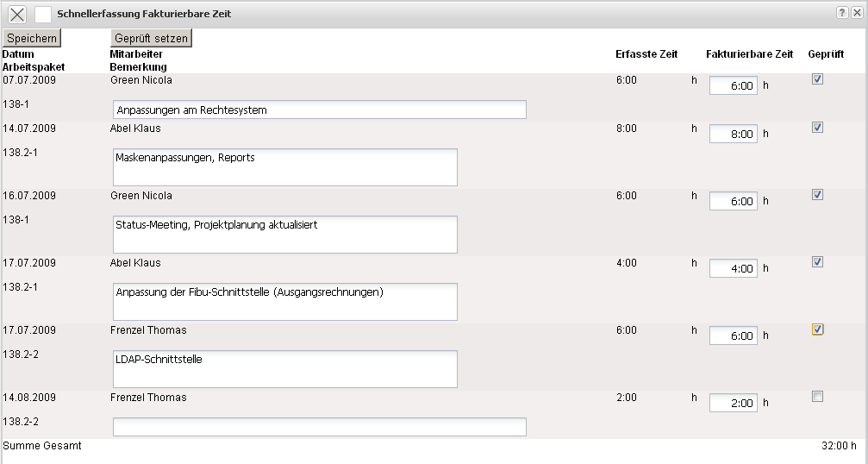Click the X icon left of the title
This screenshot has width=868, height=464.
click(17, 15)
